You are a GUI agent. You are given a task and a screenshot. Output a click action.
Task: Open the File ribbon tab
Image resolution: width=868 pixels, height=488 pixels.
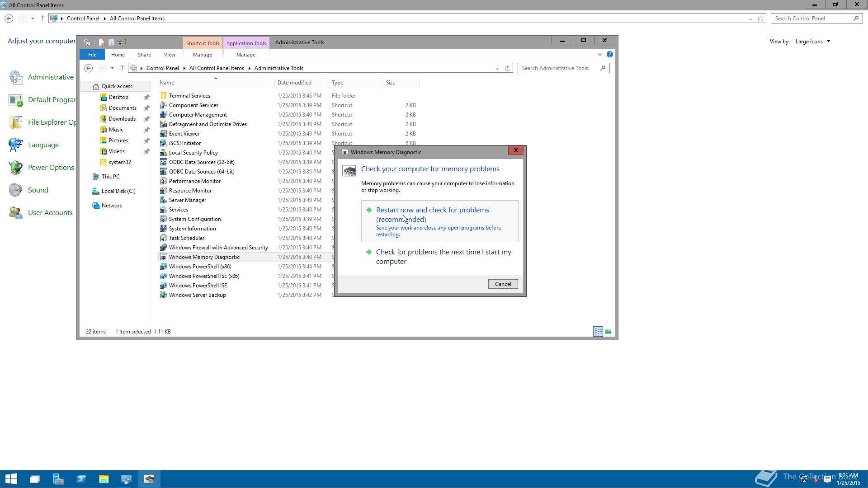pyautogui.click(x=92, y=55)
